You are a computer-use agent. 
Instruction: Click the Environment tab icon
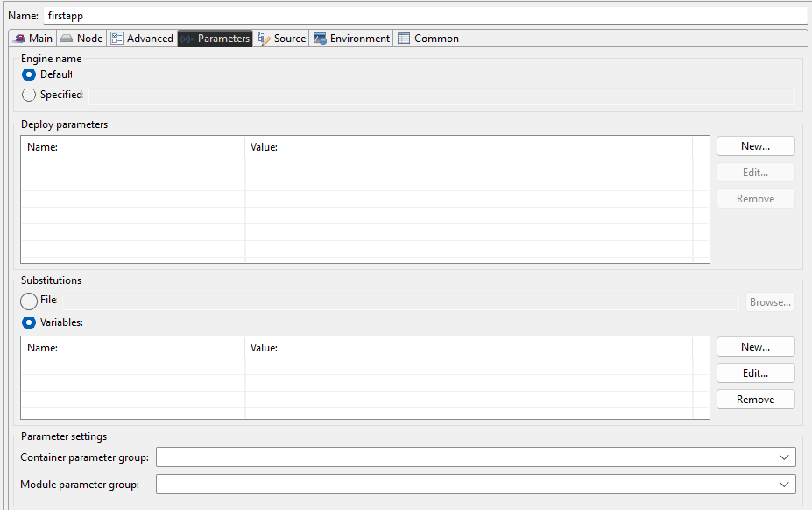[320, 39]
